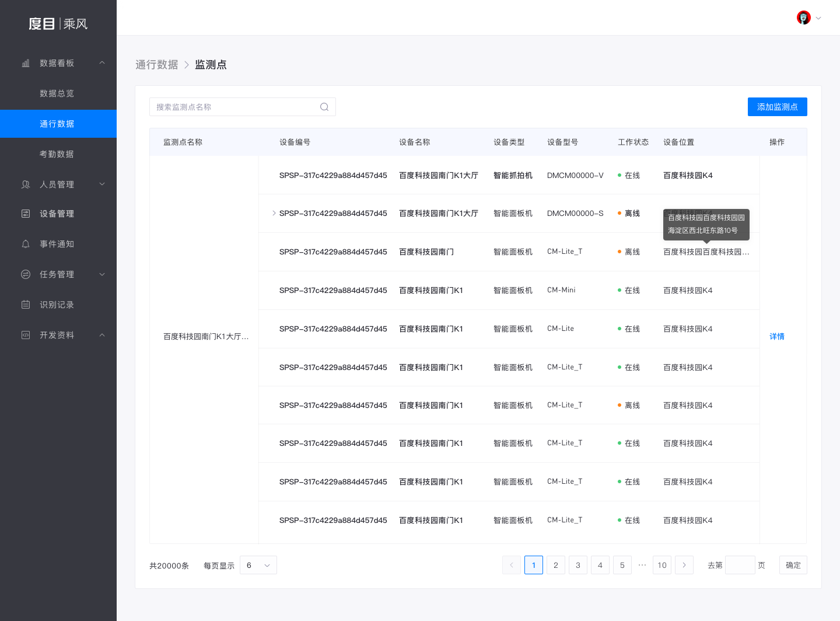Expand the DMCM00000-S device row arrow

click(274, 214)
